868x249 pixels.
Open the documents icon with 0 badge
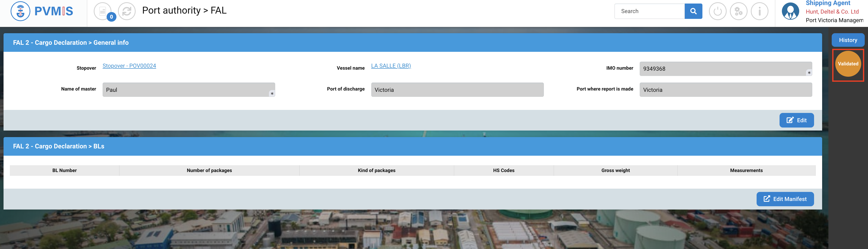(103, 11)
